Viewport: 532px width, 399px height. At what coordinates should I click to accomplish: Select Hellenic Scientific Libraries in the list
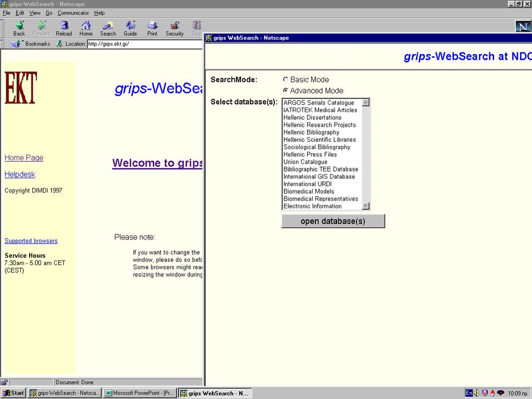[x=320, y=140]
